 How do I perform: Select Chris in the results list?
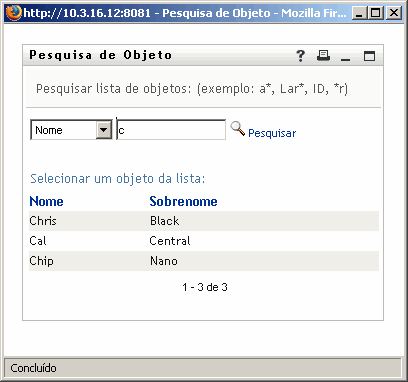point(43,221)
